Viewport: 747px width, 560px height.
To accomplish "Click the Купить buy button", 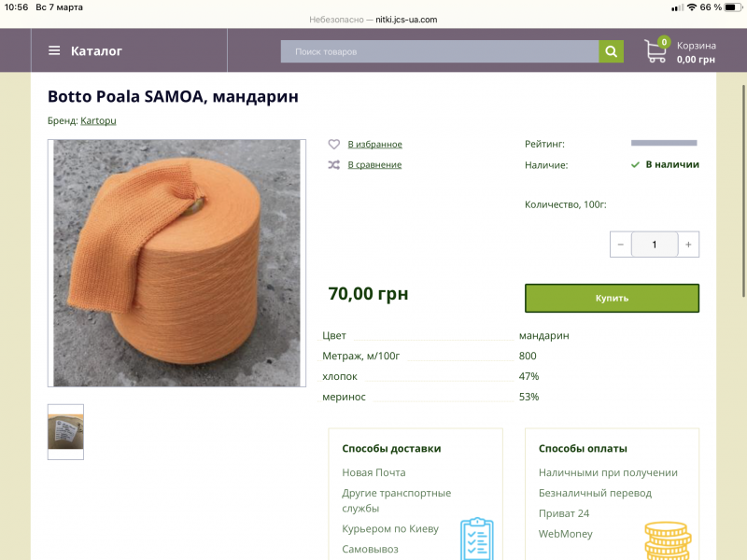I will 613,298.
